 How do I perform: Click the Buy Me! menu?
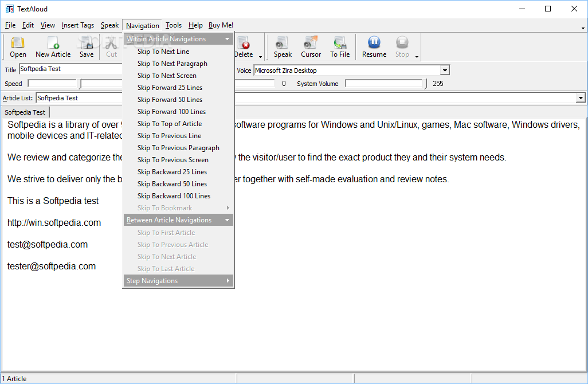pyautogui.click(x=221, y=25)
